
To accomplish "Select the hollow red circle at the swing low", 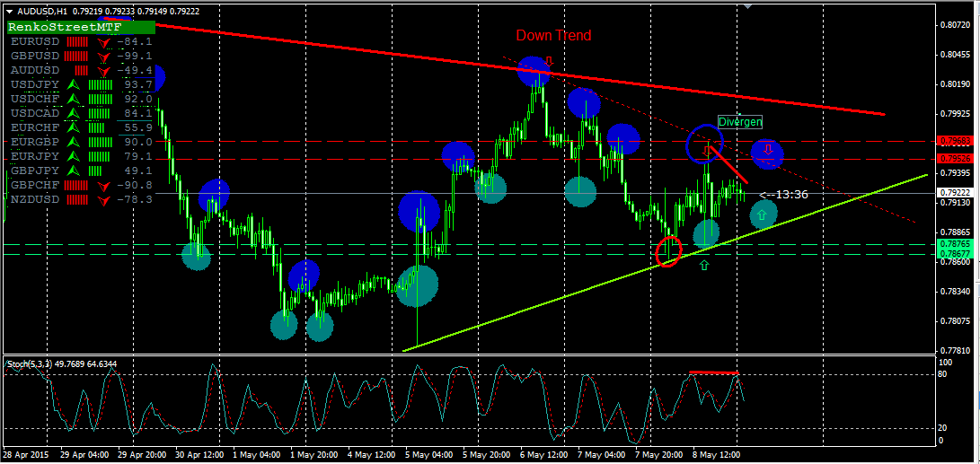I will [669, 250].
